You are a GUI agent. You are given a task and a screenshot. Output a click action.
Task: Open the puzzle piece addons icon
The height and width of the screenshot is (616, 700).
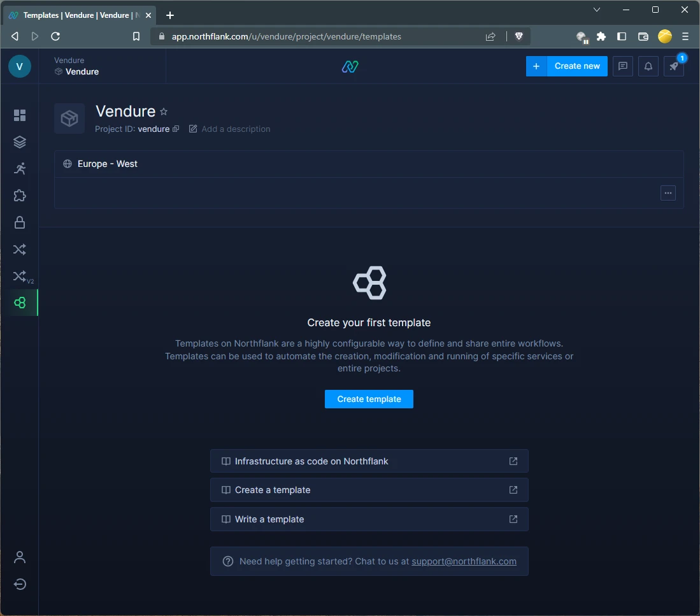click(x=20, y=196)
